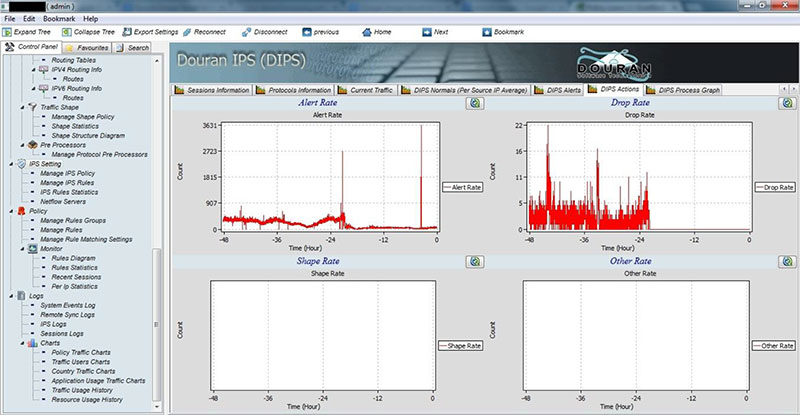Click the Pre Processors node icon
Viewport: 800px width, 415px height.
[33, 145]
